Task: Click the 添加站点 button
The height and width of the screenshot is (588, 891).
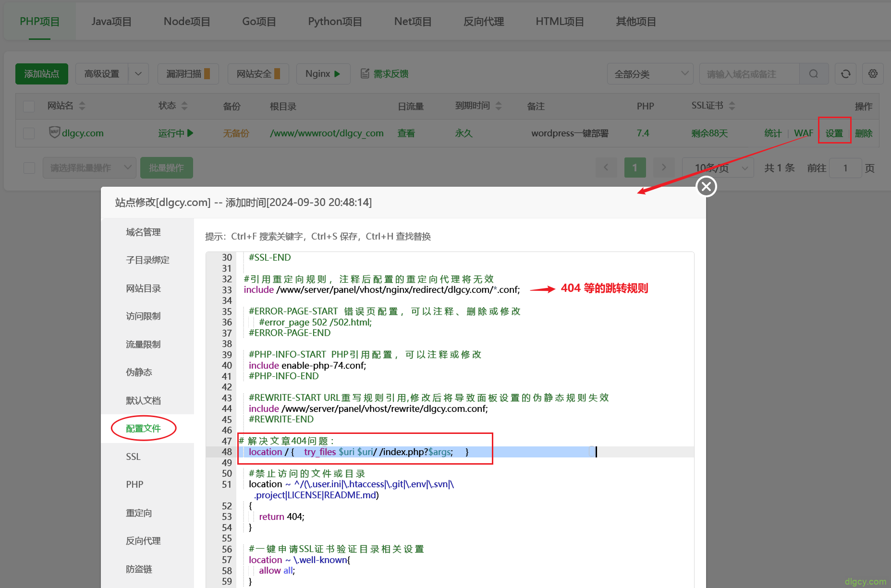Action: (42, 74)
